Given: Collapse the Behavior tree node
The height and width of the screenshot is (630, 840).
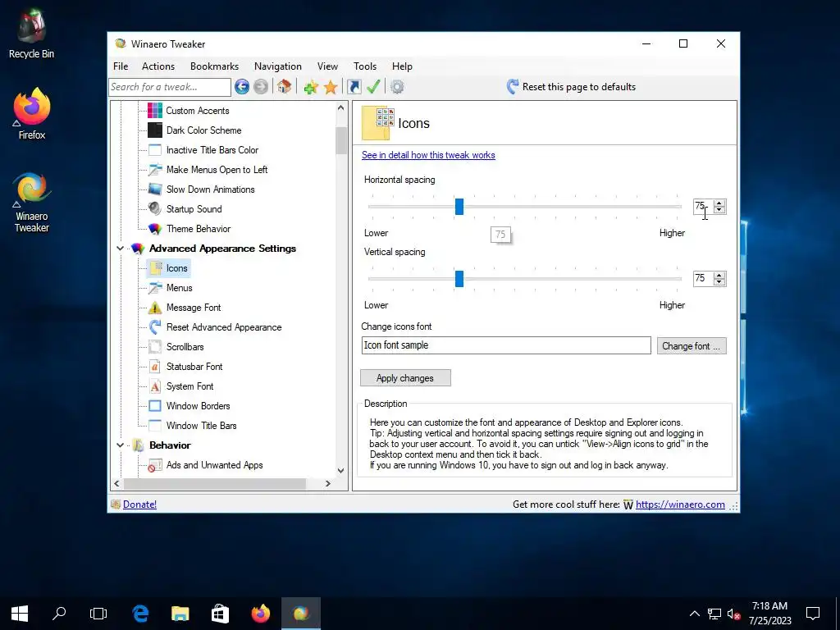Looking at the screenshot, I should pos(120,445).
